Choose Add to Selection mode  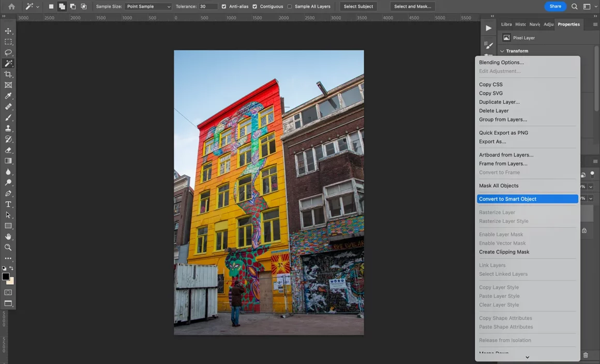[62, 7]
